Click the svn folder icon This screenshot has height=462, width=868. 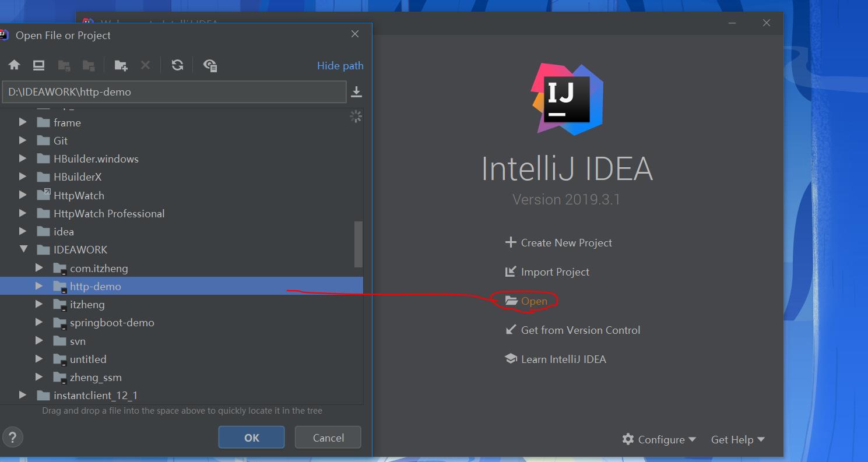tap(59, 341)
